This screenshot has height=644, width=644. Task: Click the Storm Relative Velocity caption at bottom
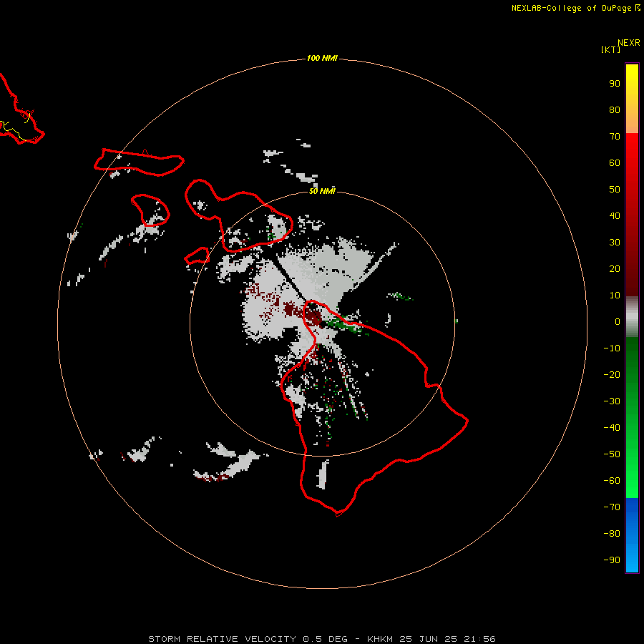[322, 639]
